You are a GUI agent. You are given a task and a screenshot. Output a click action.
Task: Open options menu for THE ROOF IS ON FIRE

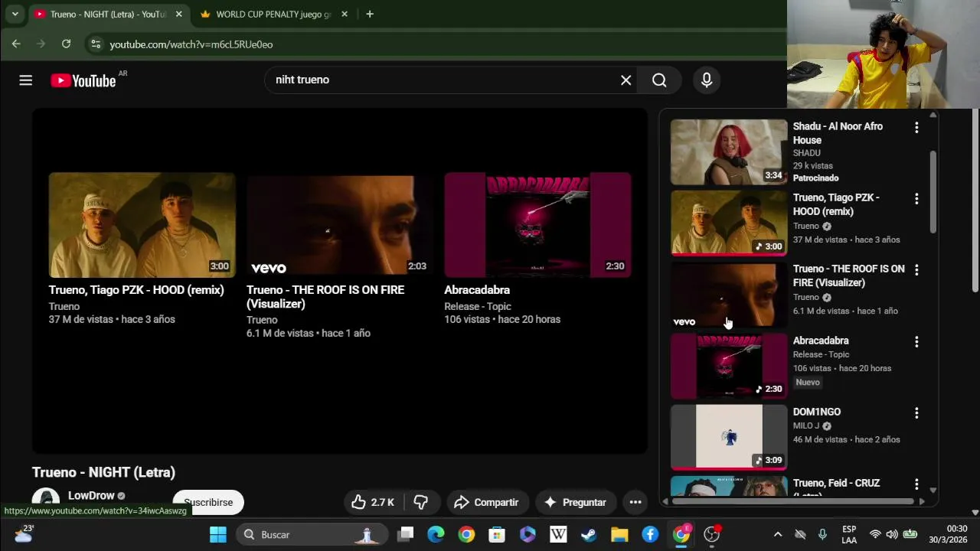(916, 270)
